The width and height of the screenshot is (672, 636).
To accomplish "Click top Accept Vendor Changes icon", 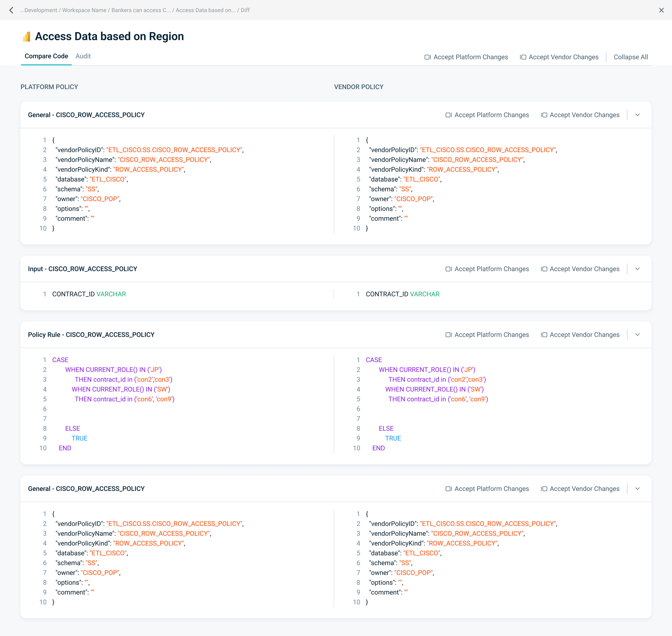I will 523,57.
